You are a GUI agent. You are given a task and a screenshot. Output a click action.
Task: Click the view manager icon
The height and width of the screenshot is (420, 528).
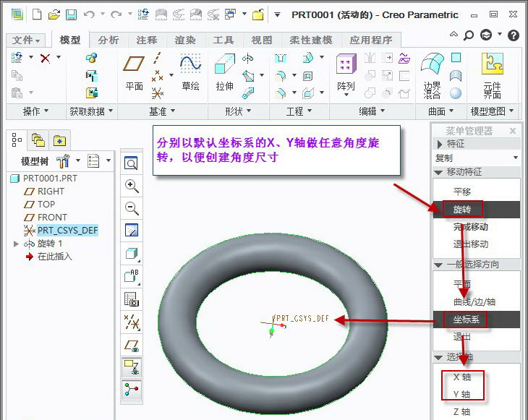click(x=132, y=299)
